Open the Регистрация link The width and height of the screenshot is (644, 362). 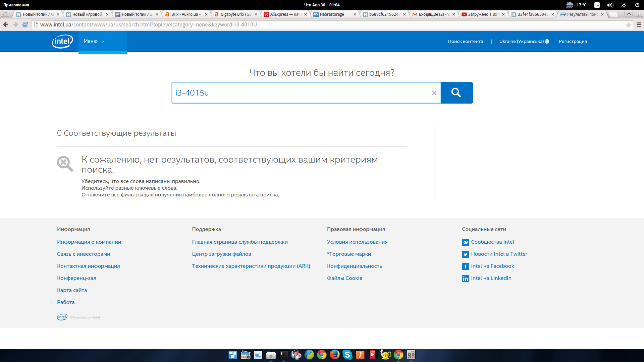point(573,42)
